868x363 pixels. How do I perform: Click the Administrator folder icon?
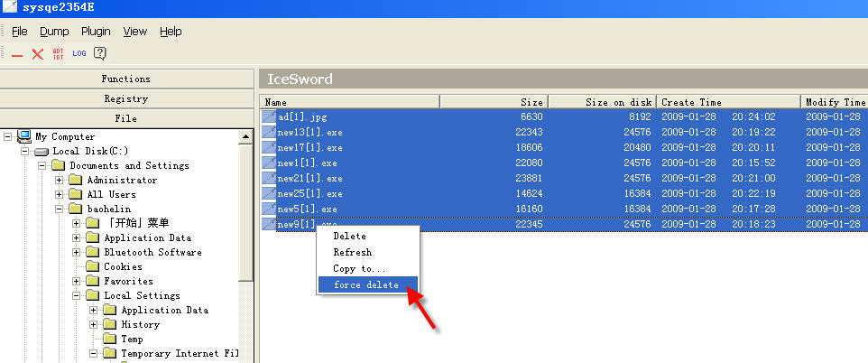(x=76, y=180)
